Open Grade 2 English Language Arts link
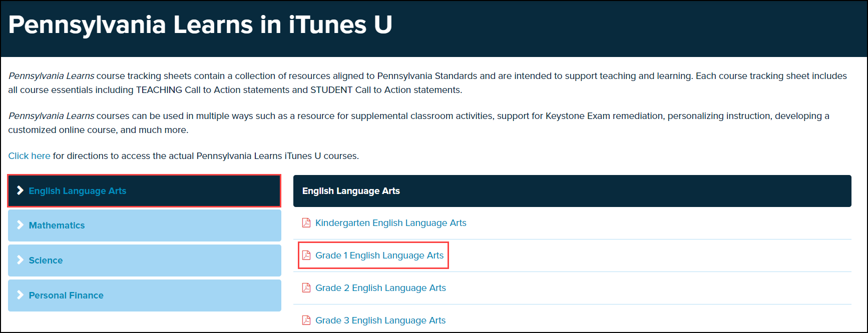This screenshot has width=868, height=333. 380,288
